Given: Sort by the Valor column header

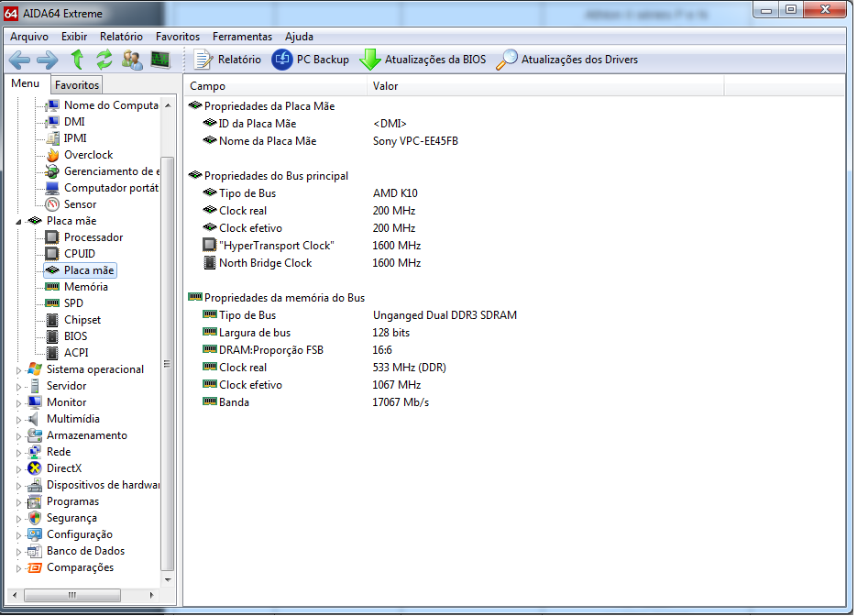Looking at the screenshot, I should [545, 86].
